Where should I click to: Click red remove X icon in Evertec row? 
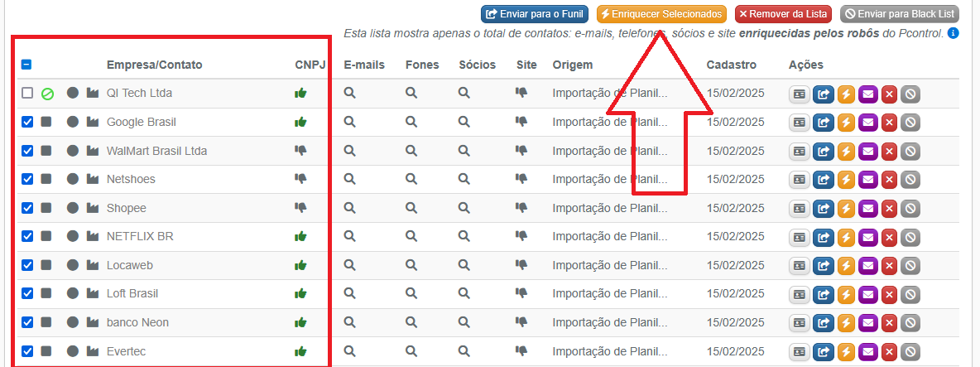tap(890, 351)
